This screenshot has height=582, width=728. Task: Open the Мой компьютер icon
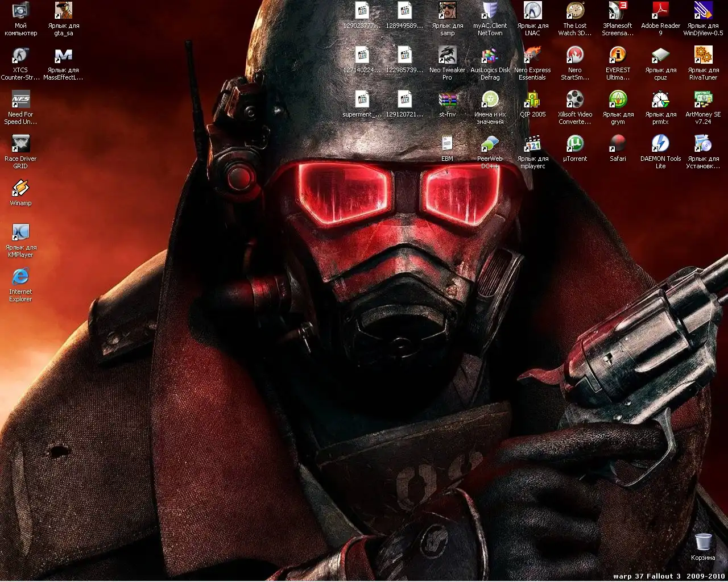(20, 11)
